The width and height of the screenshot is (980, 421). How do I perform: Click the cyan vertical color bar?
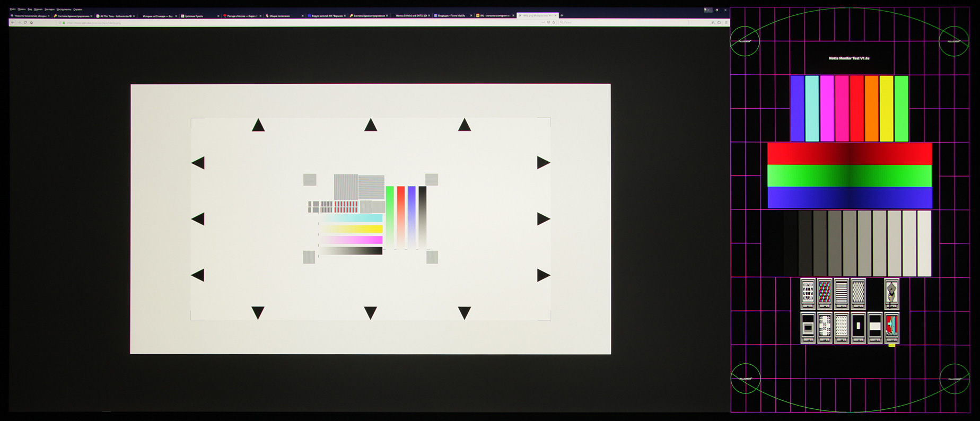812,109
